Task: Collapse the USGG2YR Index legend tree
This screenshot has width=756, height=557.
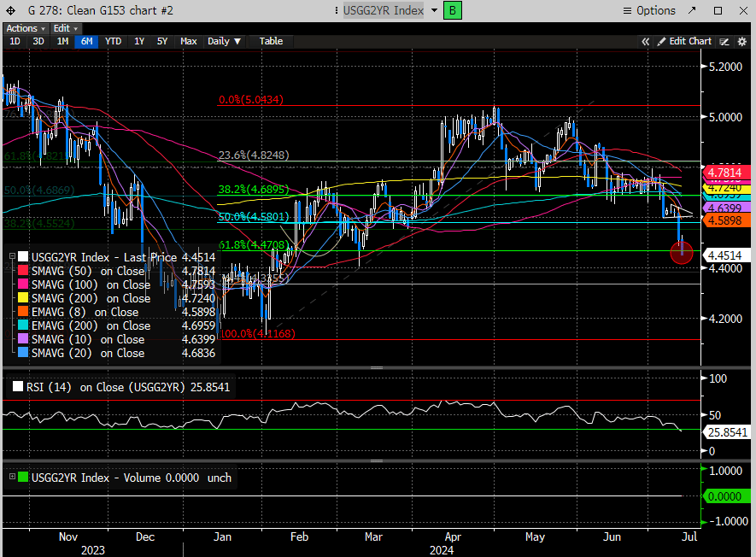Action: tap(12, 257)
